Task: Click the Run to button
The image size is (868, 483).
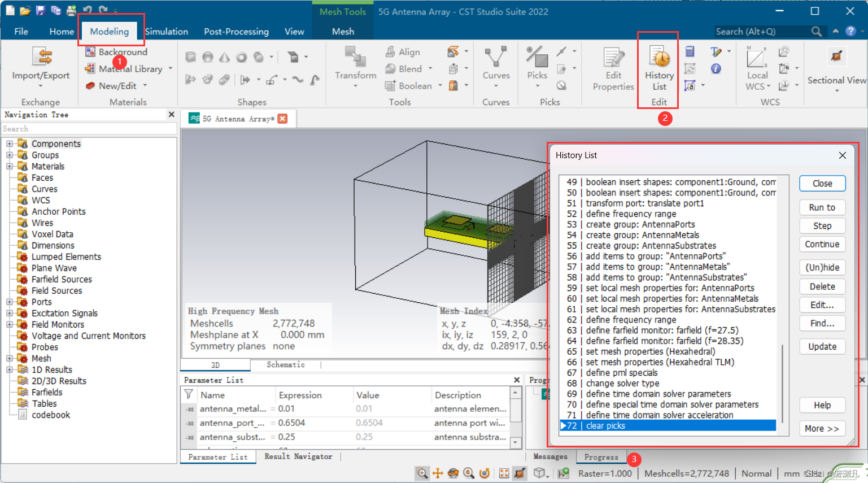Action: pyautogui.click(x=822, y=207)
